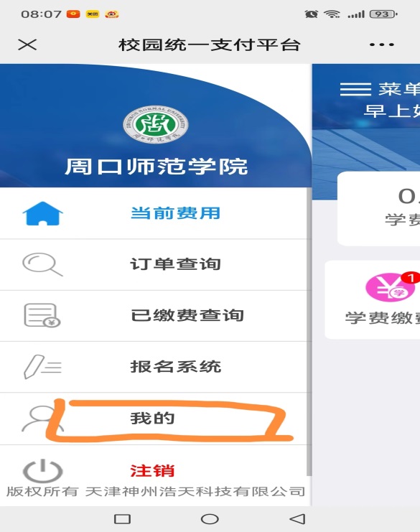
Task: Tap the pink tuition payment icon
Action: coord(391,287)
